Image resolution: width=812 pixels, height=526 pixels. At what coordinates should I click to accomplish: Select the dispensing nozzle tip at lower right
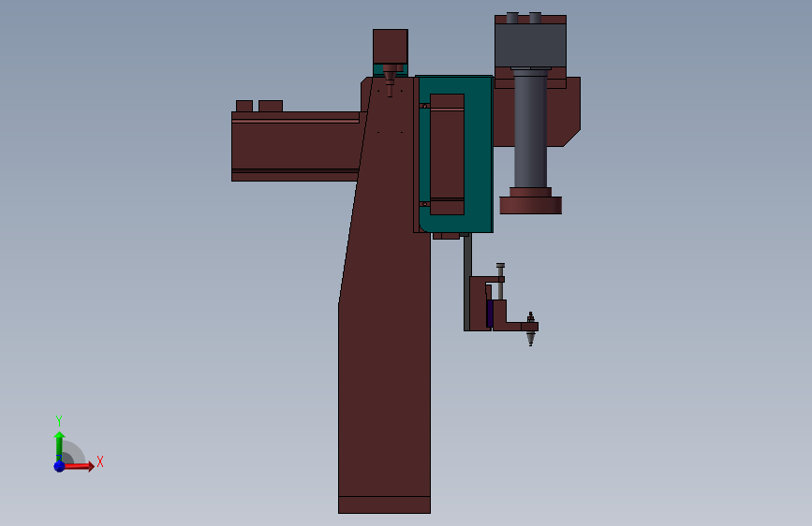pos(530,339)
